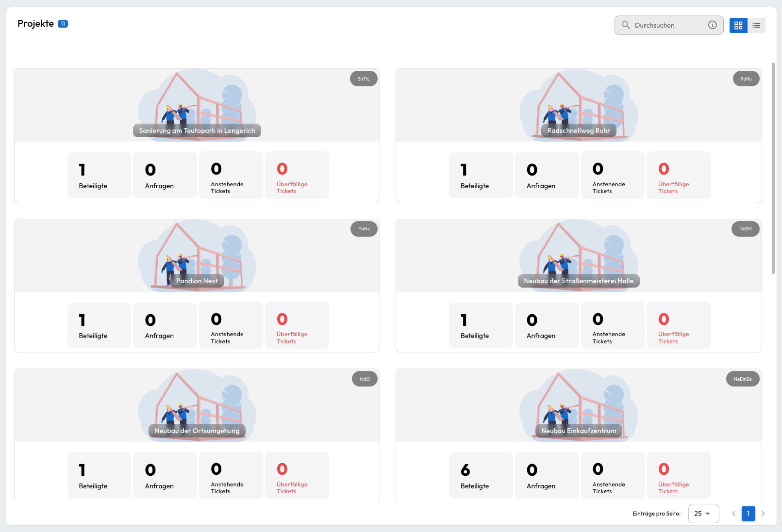
Task: Go to previous page arrow
Action: pos(733,514)
